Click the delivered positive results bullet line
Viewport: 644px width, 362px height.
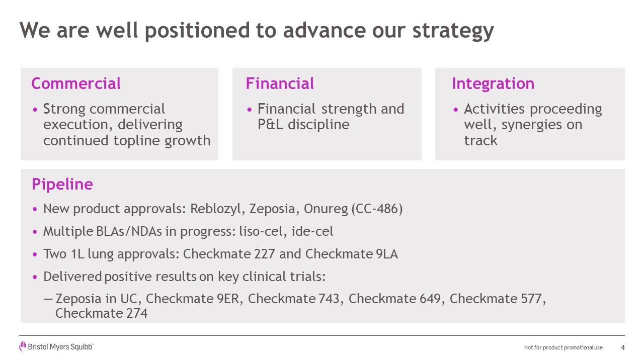pyautogui.click(x=184, y=277)
